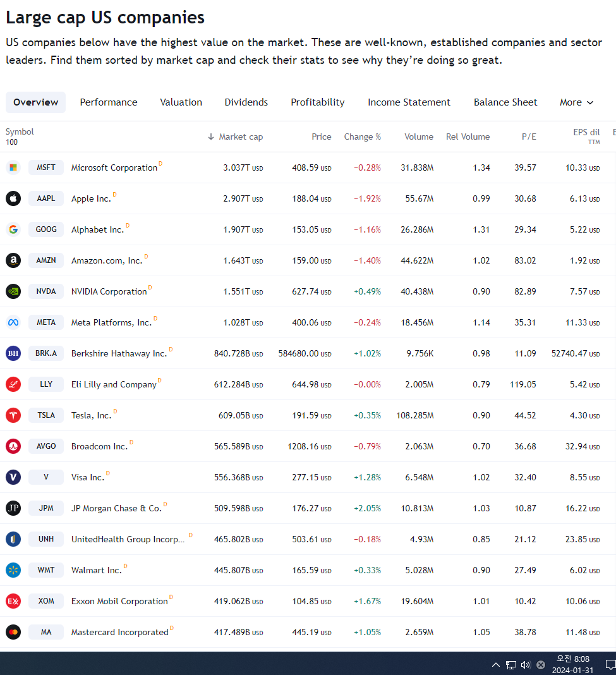Open the NVDA ticker link
Screen dimensions: 616x675
pos(46,291)
